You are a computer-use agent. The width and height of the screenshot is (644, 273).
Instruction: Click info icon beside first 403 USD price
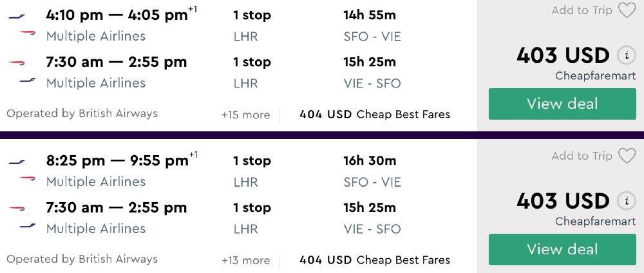[626, 55]
